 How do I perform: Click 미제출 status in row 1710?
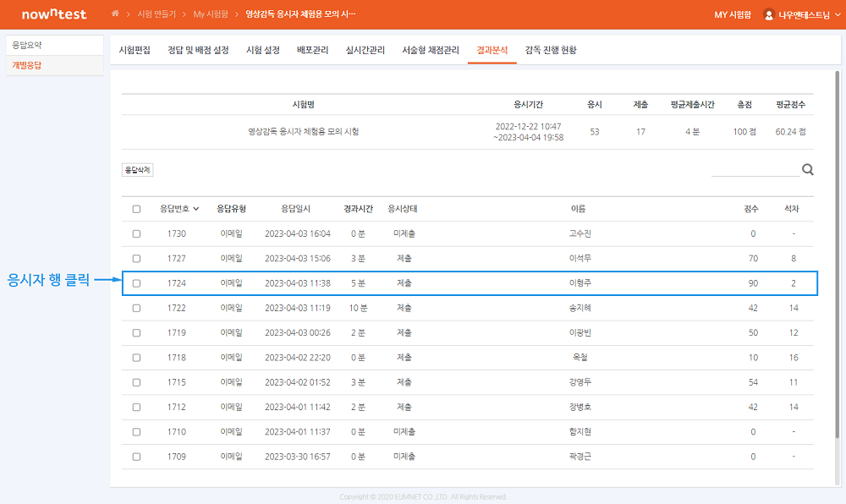(404, 432)
